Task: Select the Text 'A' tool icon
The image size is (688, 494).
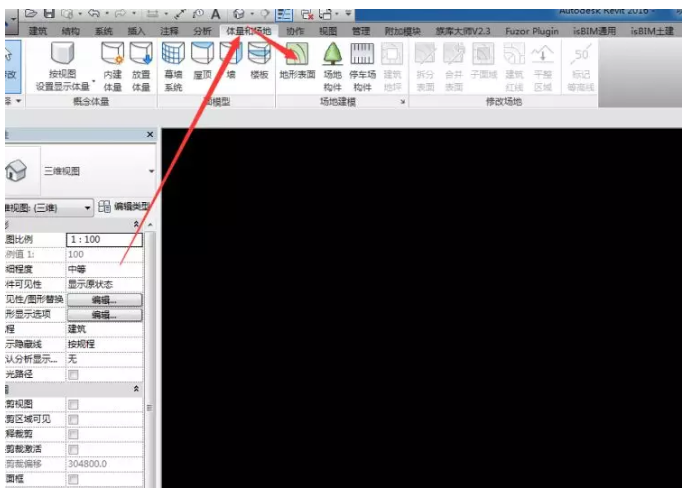Action: pyautogui.click(x=215, y=14)
